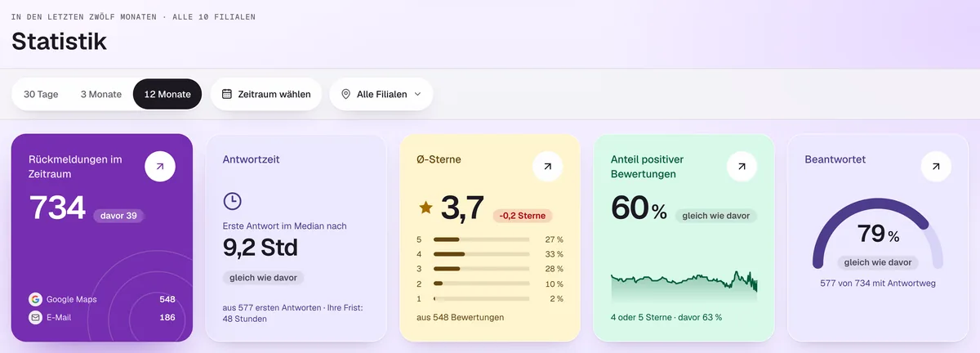Click the E-Mail envelope icon
Image resolution: width=980 pixels, height=353 pixels.
(x=35, y=317)
